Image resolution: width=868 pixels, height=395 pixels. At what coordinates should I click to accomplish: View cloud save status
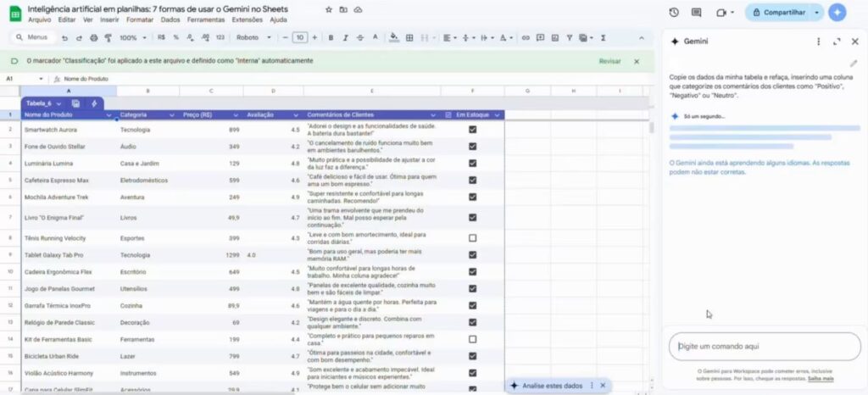pos(359,10)
